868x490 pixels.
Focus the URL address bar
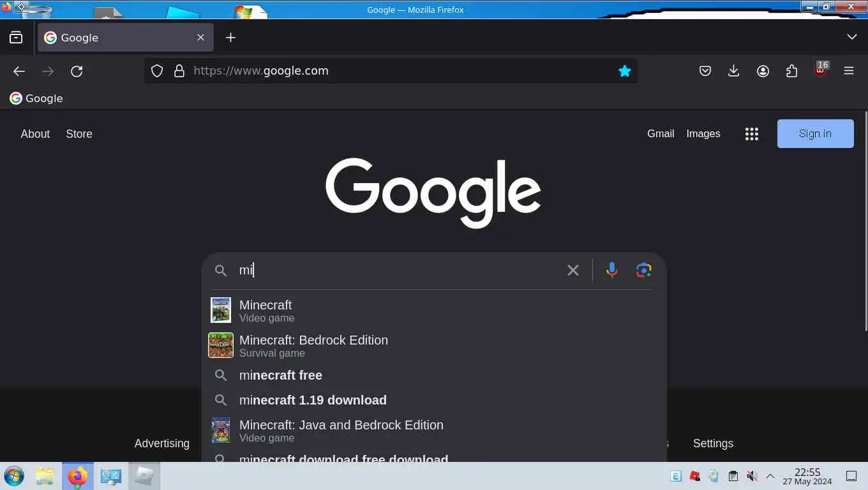(x=391, y=71)
